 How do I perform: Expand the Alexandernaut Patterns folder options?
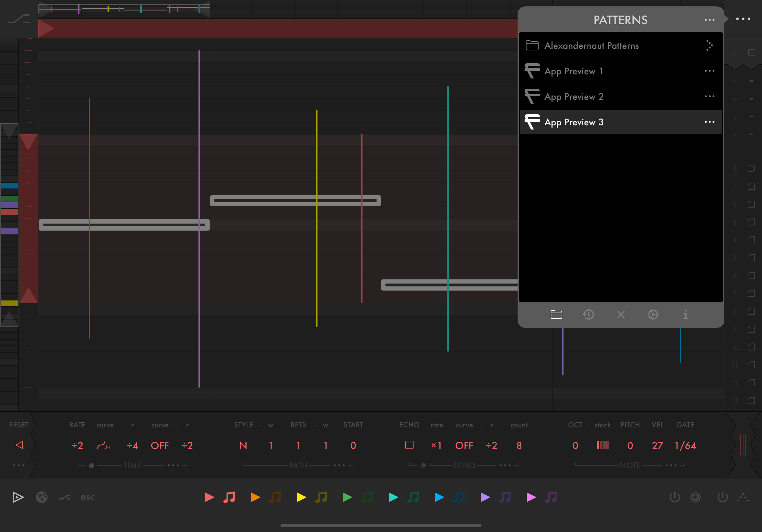pyautogui.click(x=709, y=45)
